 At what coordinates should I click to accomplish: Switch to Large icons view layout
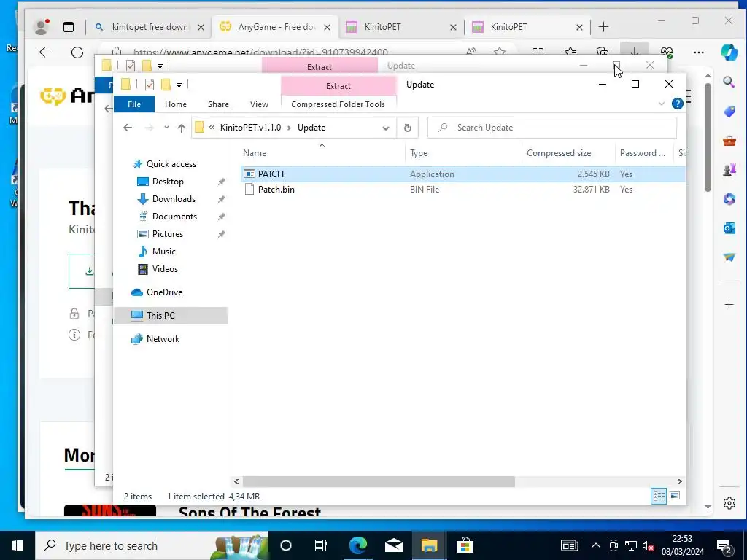[x=675, y=496]
